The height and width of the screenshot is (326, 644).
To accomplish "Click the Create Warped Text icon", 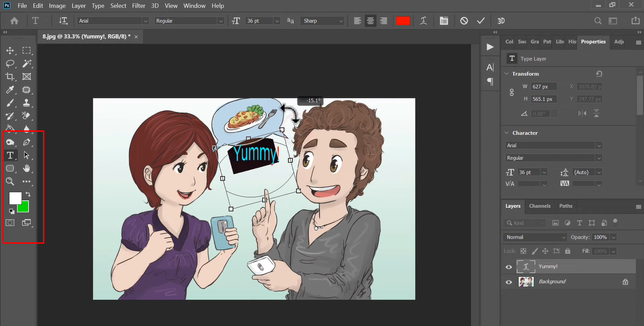I will 424,21.
